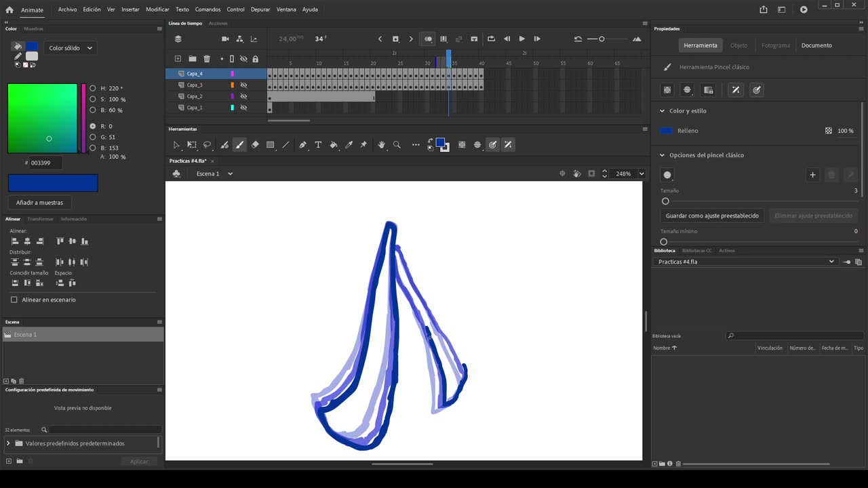Enable Alinear en escenario checkbox
868x488 pixels.
pyautogui.click(x=14, y=300)
